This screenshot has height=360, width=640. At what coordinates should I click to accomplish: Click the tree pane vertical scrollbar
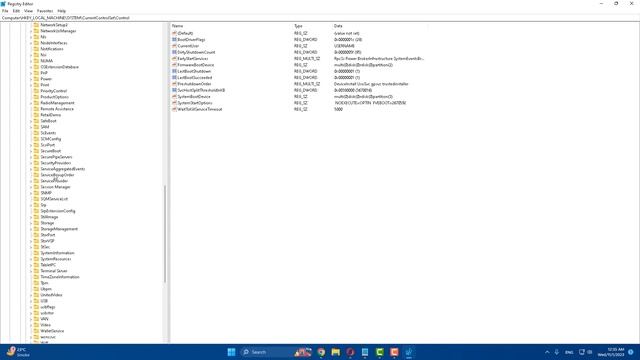point(165,234)
